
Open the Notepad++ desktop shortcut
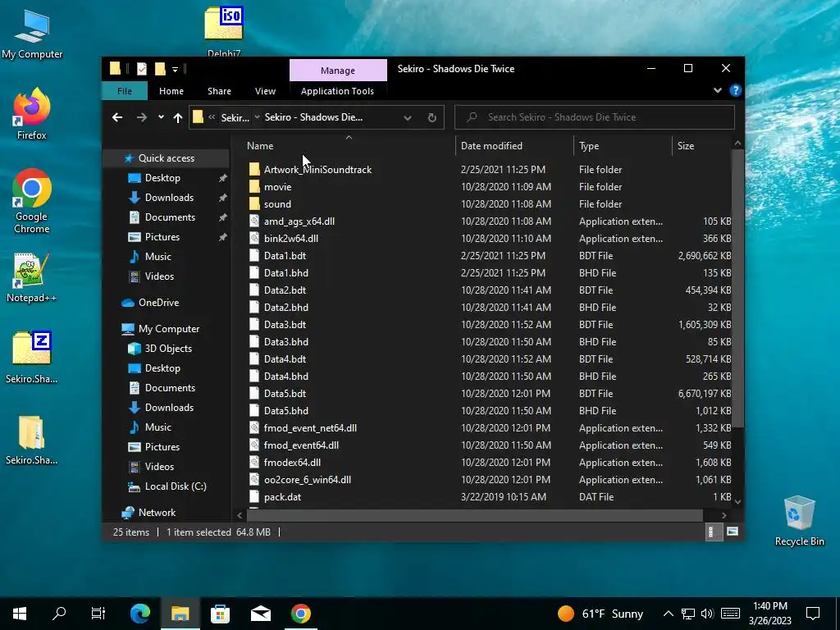[x=32, y=277]
